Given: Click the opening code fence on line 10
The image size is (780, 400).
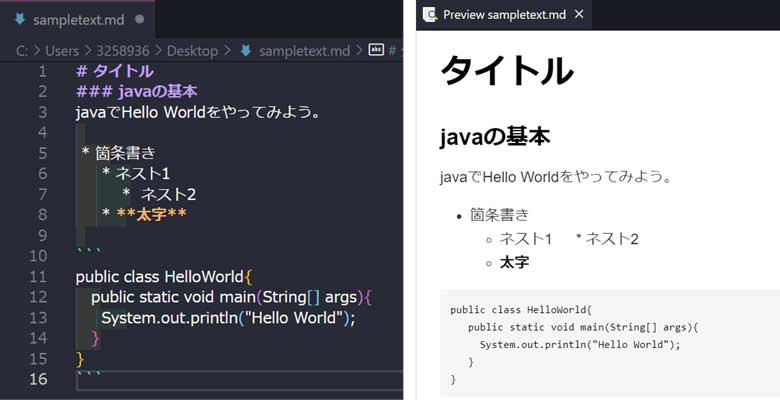Looking at the screenshot, I should click(x=89, y=251).
